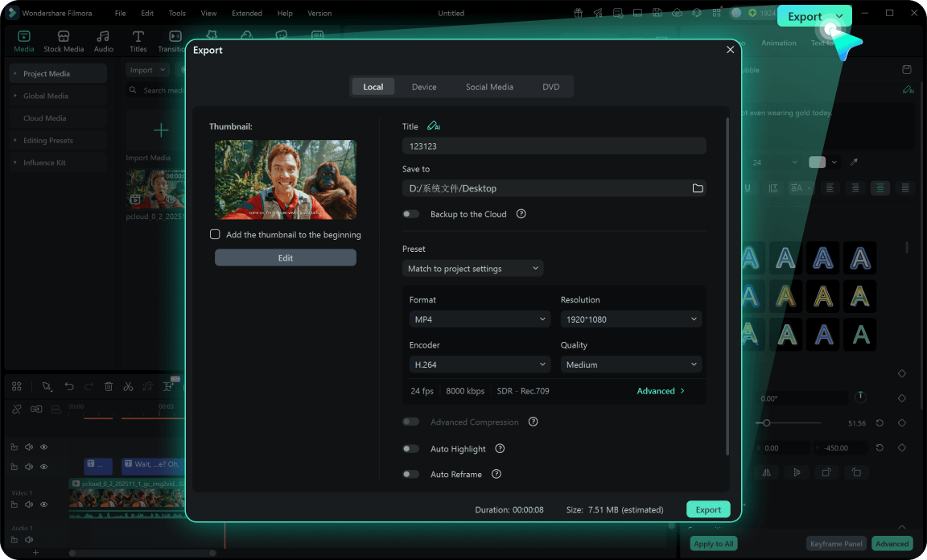Click the scissors split icon in the timeline toolbar
The width and height of the screenshot is (927, 560).
pos(128,386)
